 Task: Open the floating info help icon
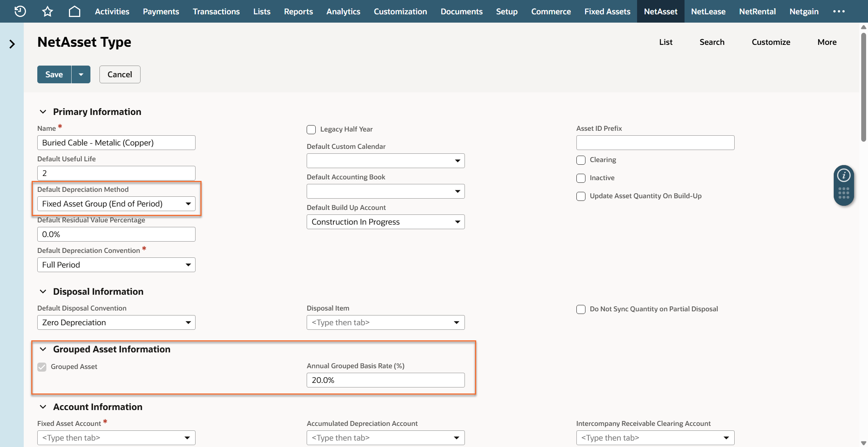click(x=844, y=175)
